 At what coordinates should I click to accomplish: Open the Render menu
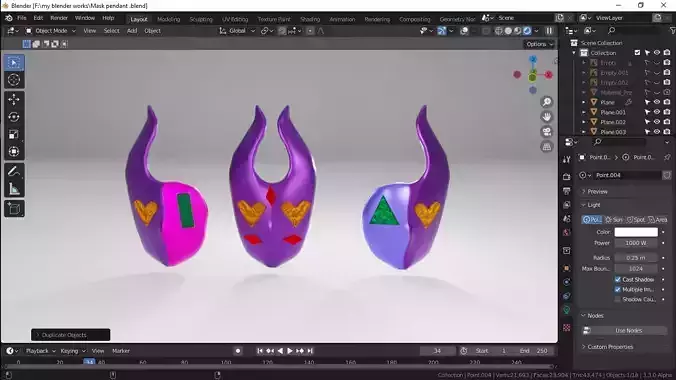pos(59,18)
